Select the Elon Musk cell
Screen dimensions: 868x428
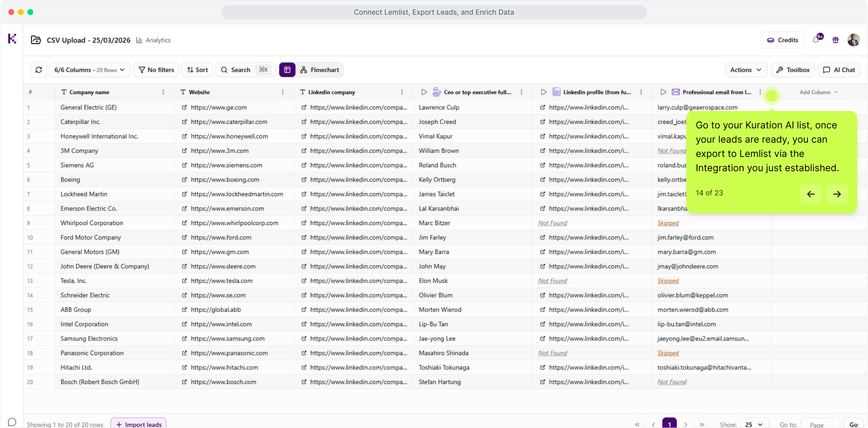coord(473,281)
